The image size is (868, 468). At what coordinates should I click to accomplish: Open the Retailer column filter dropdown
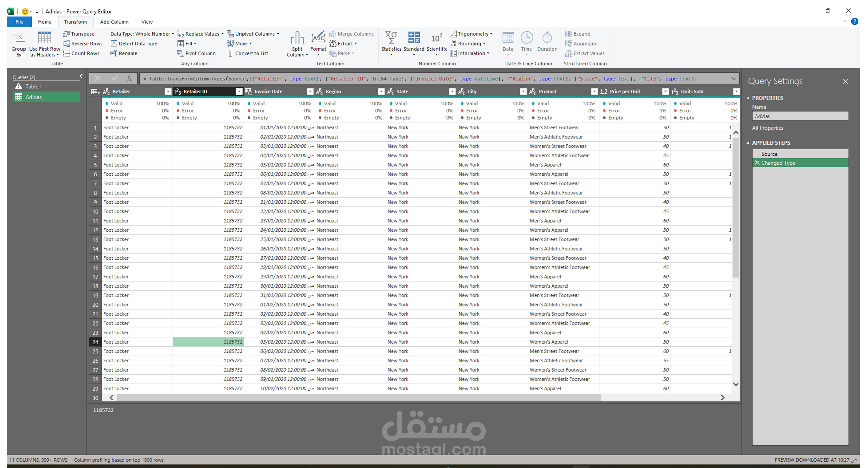point(168,92)
